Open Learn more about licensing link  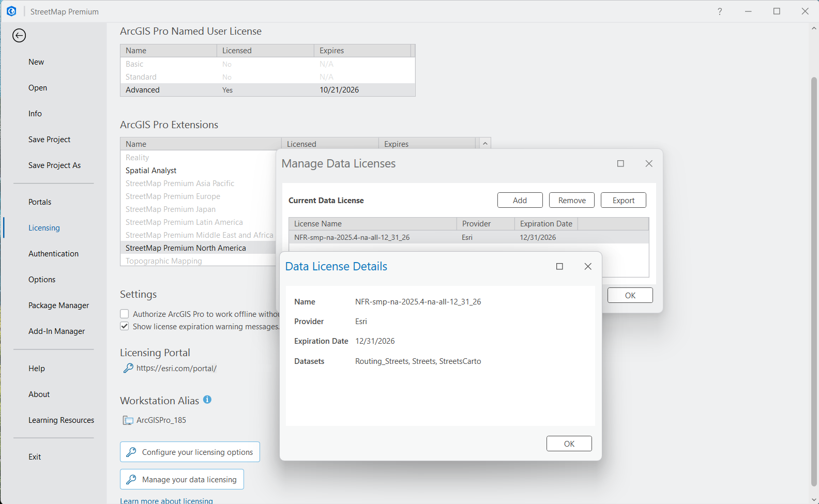(166, 500)
